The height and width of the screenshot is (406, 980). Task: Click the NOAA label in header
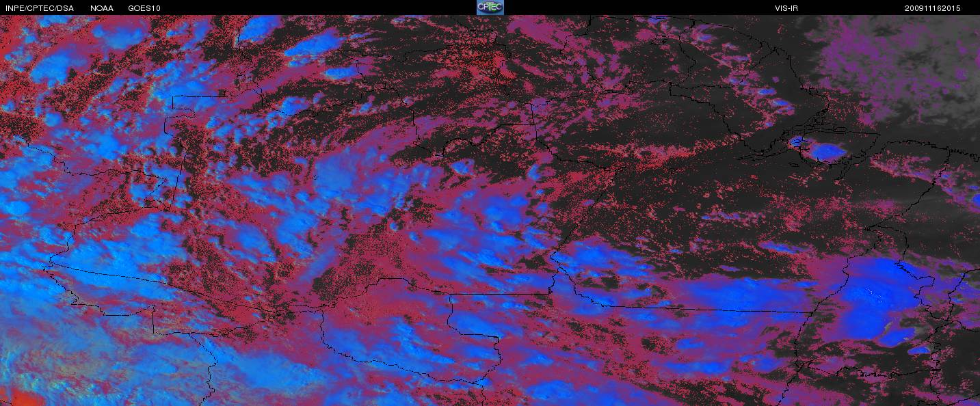101,8
